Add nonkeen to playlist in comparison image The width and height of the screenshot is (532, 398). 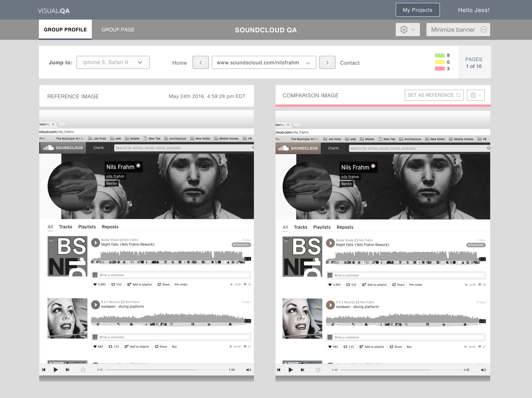tap(372, 347)
